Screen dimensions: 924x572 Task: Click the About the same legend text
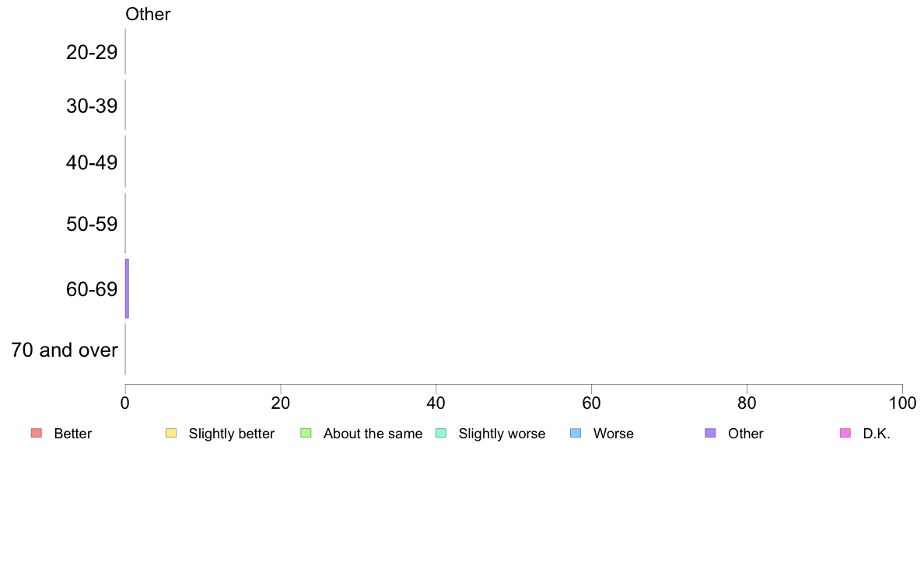(x=373, y=434)
